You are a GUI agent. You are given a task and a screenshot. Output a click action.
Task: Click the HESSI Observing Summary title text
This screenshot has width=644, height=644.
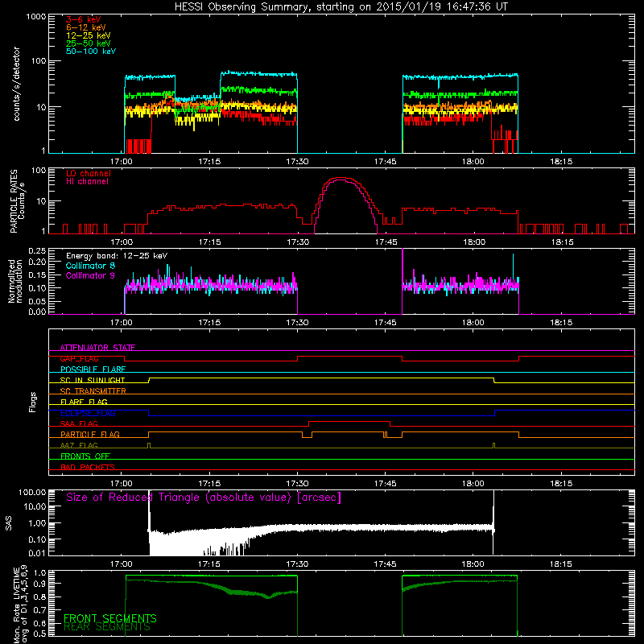point(341,7)
